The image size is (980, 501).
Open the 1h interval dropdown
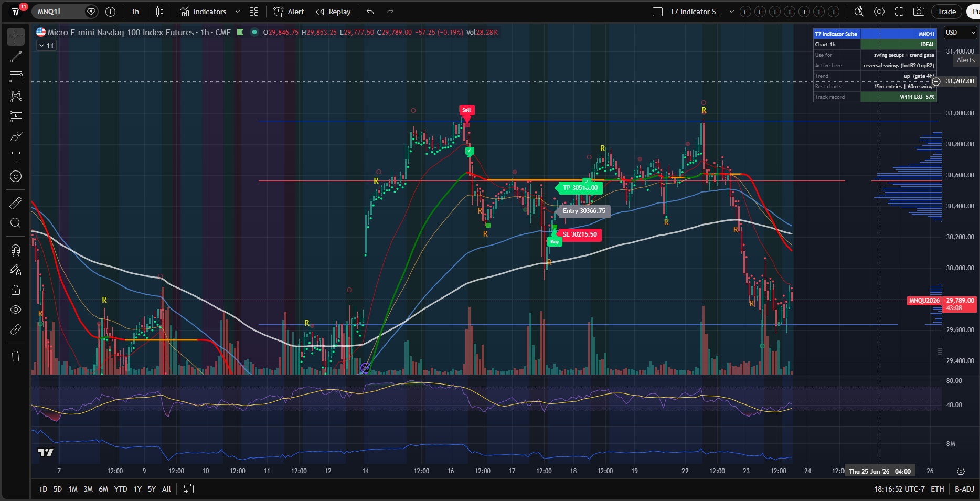135,12
